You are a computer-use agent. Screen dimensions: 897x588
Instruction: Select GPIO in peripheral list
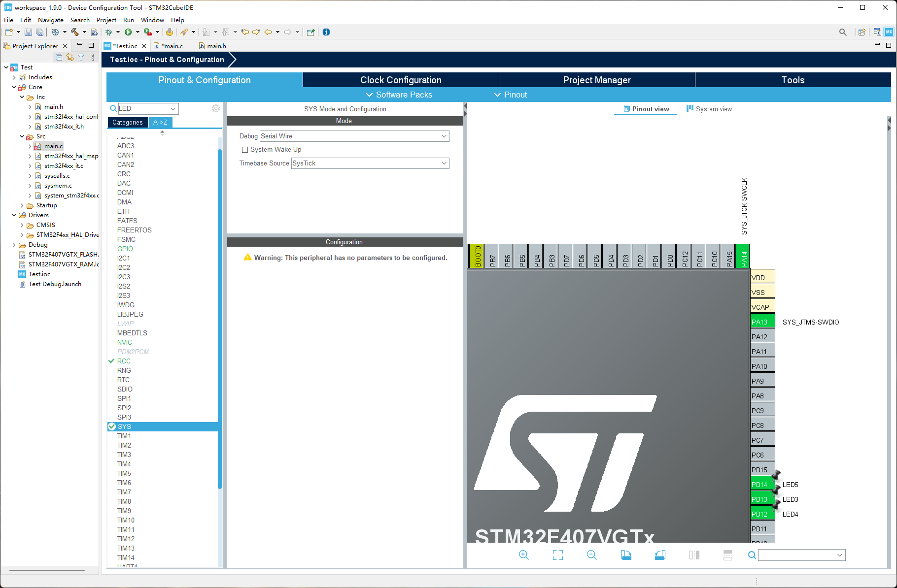point(125,249)
